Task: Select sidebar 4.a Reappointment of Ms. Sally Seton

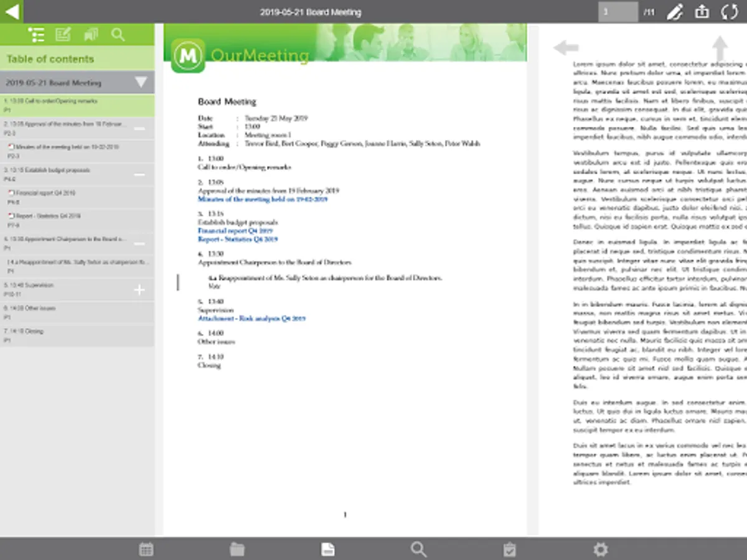Action: [77, 266]
